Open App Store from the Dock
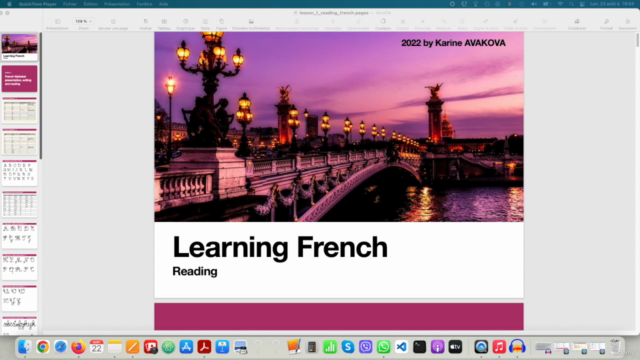Viewport: 640px width, 360px height. [x=186, y=347]
